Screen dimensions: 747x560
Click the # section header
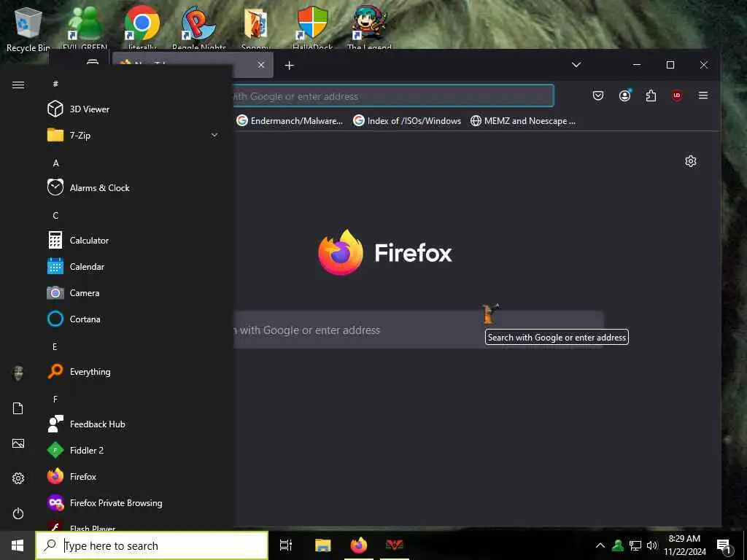point(55,84)
